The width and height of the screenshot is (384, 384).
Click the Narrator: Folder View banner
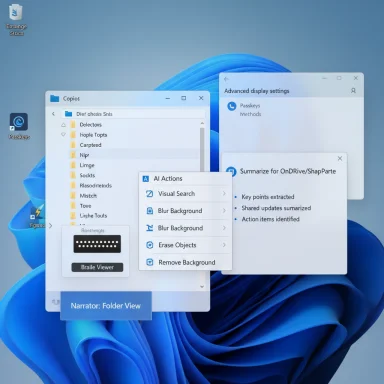pyautogui.click(x=106, y=306)
